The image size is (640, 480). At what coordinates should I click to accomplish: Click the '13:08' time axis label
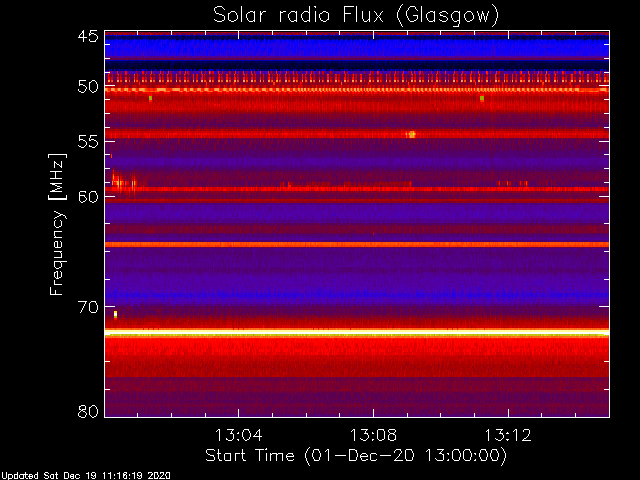pyautogui.click(x=373, y=435)
